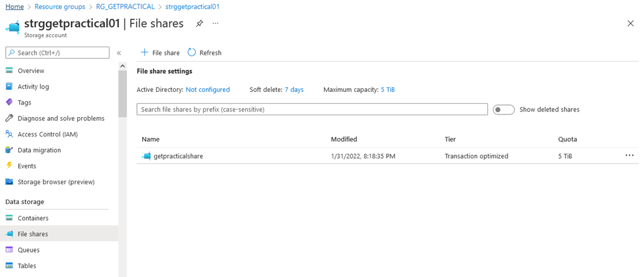Screen dimensions: 644x277
Task: Click the 5 TiB quota cell in the row
Action: coord(565,156)
